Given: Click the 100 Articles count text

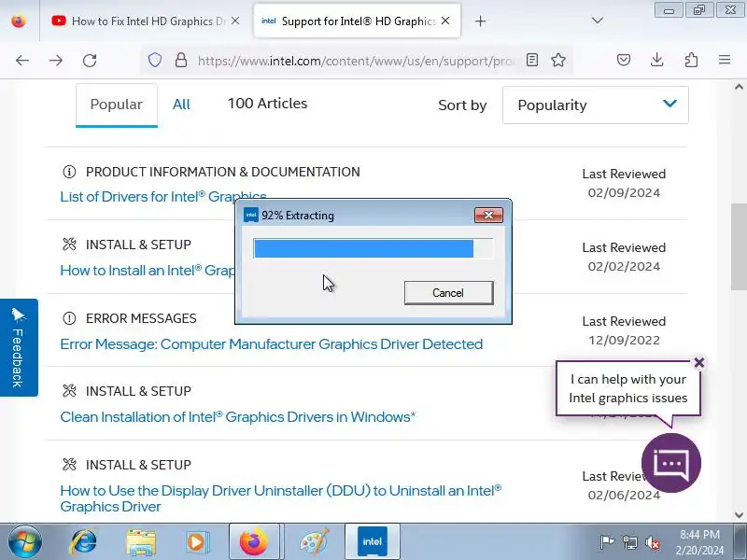Looking at the screenshot, I should (267, 104).
